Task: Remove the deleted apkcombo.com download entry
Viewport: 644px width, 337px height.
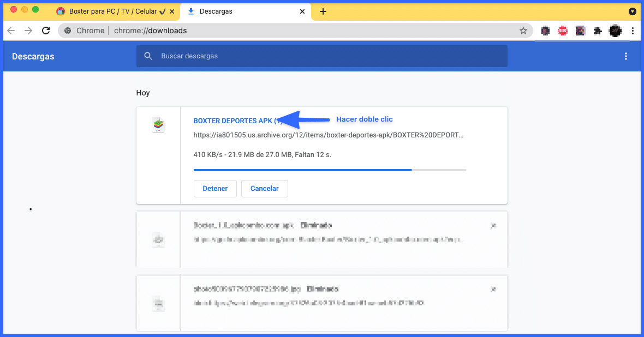Action: tap(493, 225)
